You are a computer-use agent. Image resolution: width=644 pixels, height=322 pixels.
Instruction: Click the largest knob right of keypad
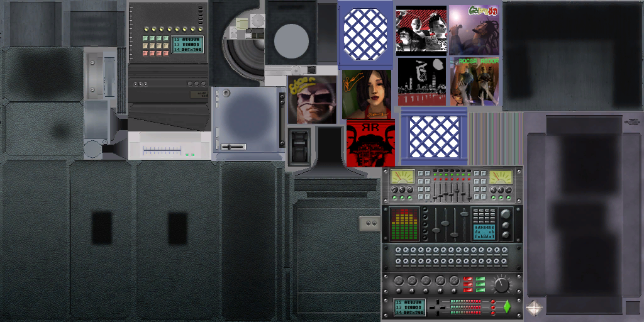(x=506, y=214)
